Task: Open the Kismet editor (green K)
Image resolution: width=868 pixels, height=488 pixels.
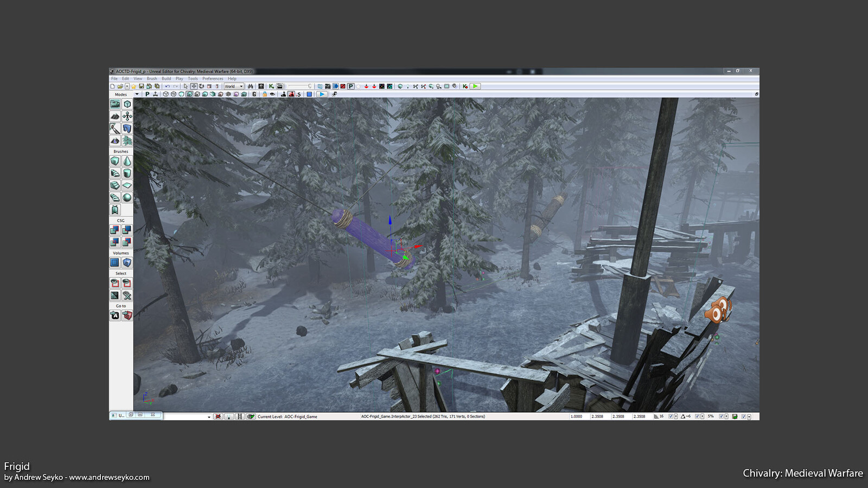Action: click(x=271, y=86)
